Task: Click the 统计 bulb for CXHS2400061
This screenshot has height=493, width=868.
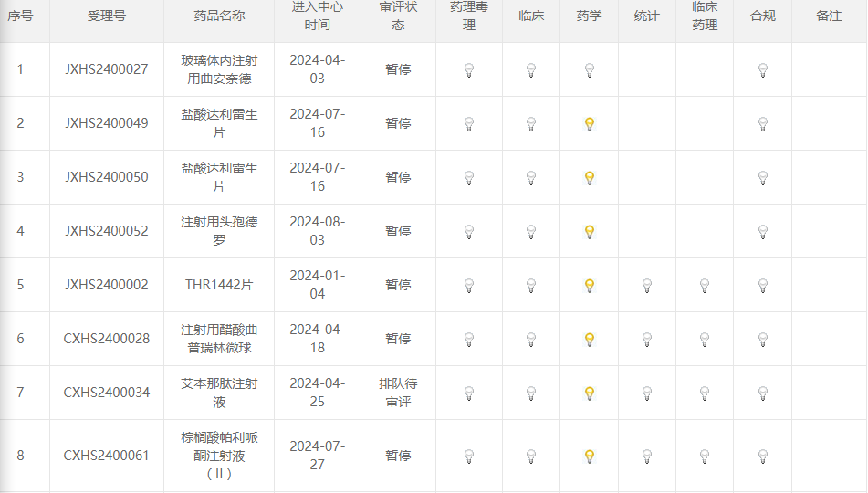Action: tap(646, 456)
